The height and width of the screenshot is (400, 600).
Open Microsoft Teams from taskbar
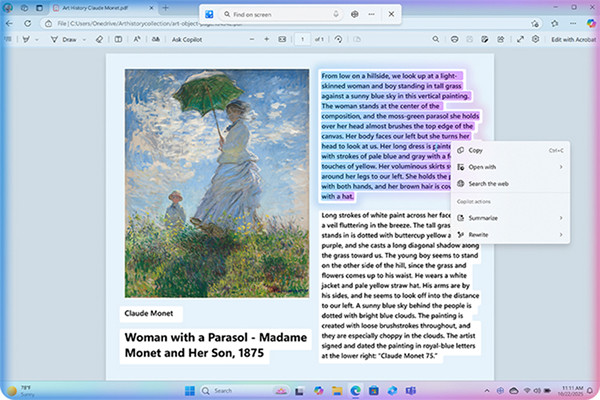coord(411,391)
